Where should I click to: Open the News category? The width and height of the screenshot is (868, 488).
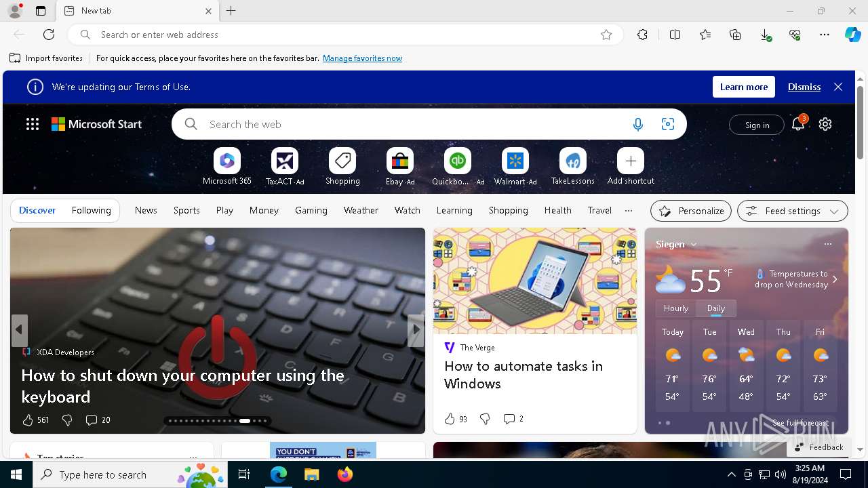[x=146, y=211]
